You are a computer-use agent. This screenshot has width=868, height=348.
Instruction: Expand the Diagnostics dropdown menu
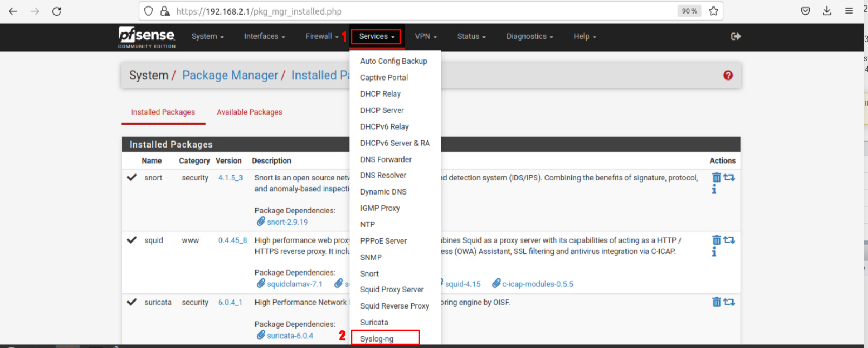[529, 36]
